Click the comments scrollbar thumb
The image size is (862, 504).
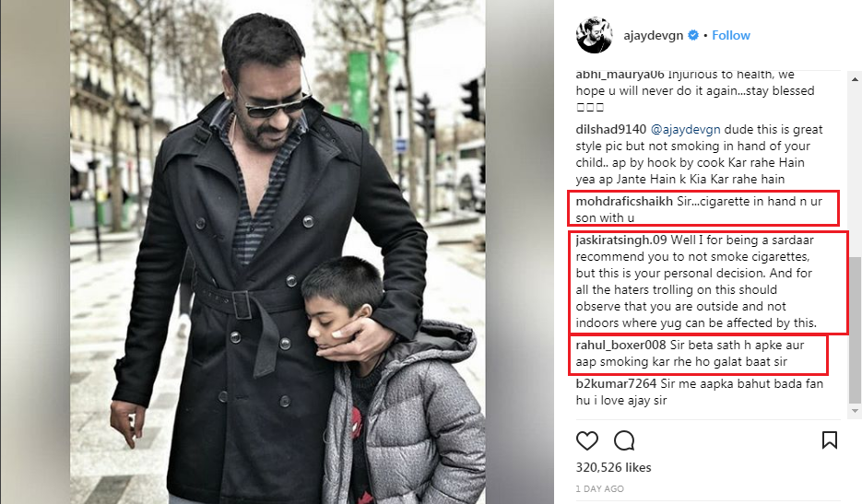[x=855, y=330]
